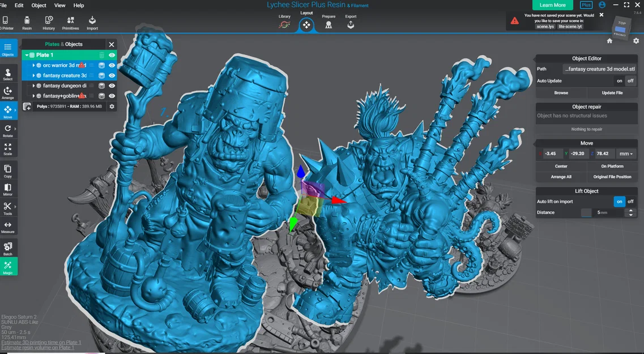Open the Objects panel icon in sidebar

[8, 49]
